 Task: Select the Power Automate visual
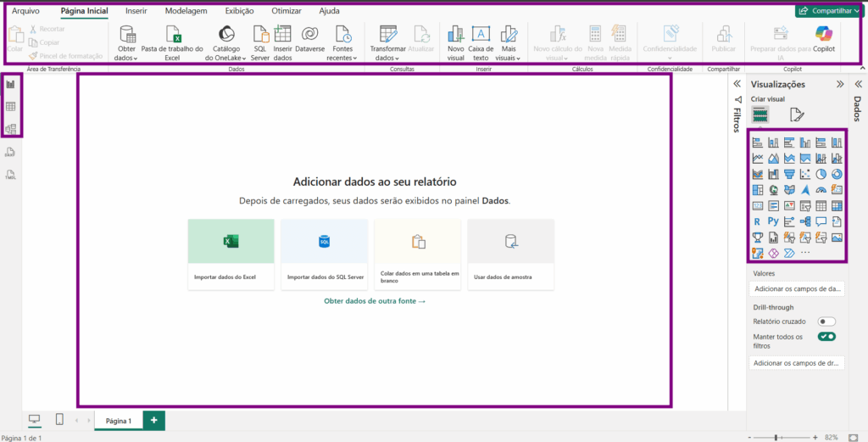[789, 254]
